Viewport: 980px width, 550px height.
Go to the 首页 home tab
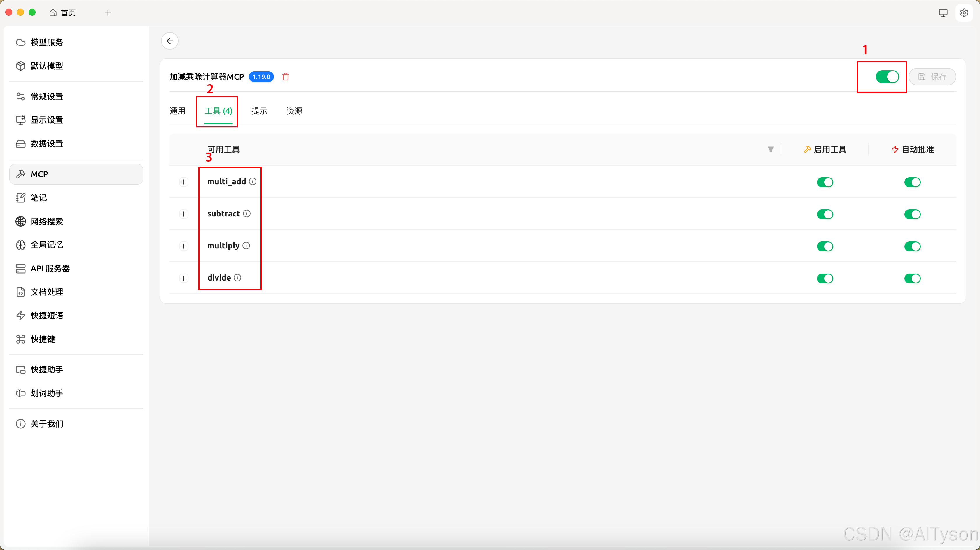[x=63, y=13]
